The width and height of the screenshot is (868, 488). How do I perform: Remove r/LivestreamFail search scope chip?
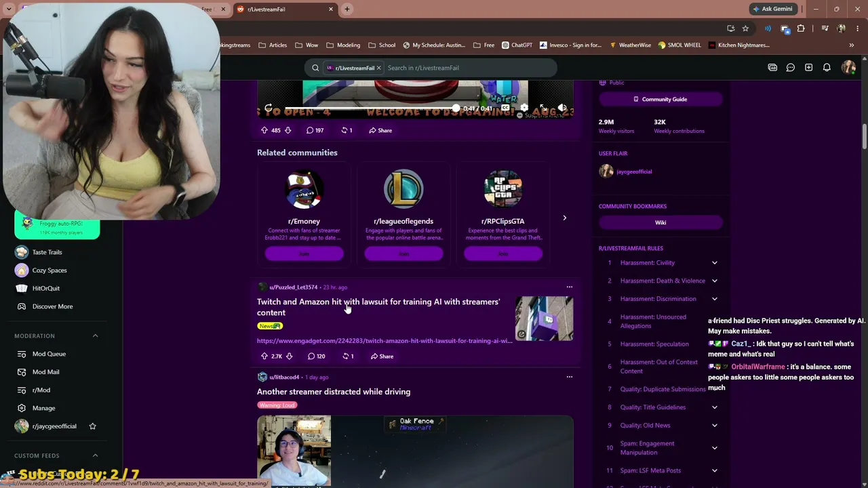click(378, 68)
